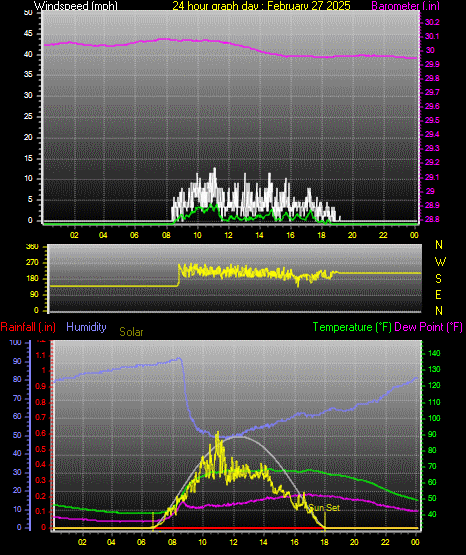Click the 90 value on humidity axis
Viewport: 466px width, 555px height.
[17, 361]
